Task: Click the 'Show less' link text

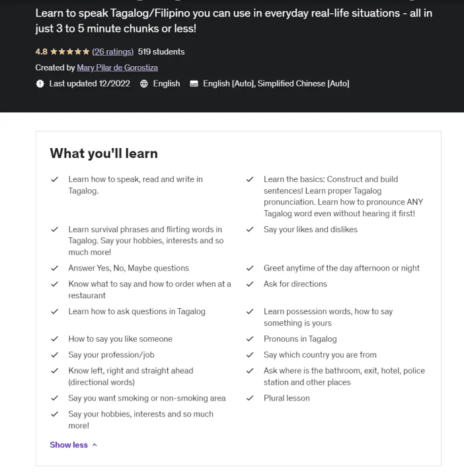Action: [x=69, y=445]
